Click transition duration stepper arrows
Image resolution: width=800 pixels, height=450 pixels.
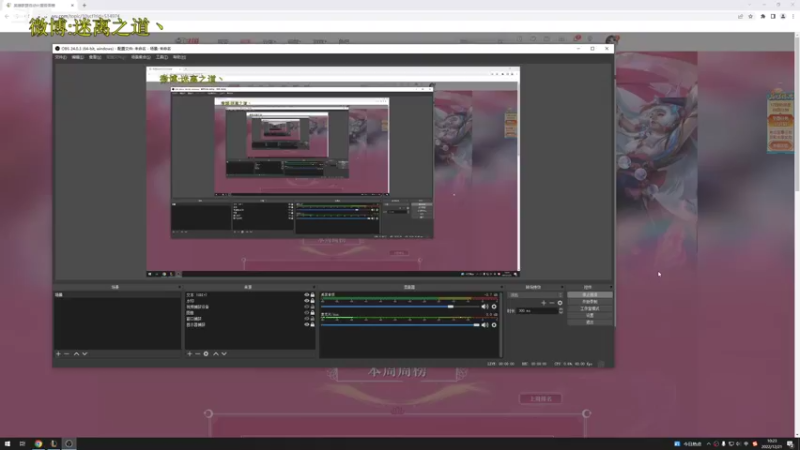tap(561, 311)
